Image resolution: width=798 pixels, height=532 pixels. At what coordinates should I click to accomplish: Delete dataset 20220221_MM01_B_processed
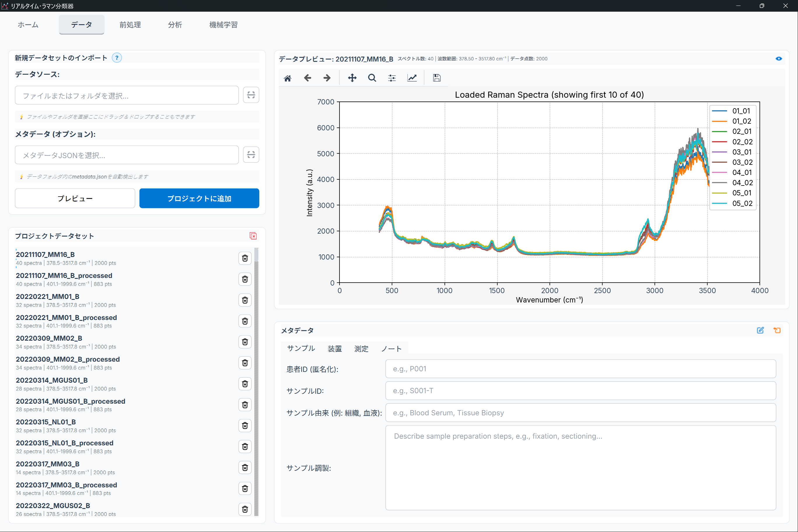[x=245, y=321]
